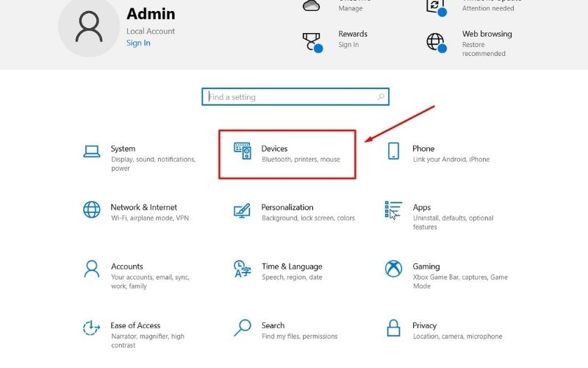The image size is (588, 368).
Task: Click 'Link your Android, iPhone' description
Action: pos(451,160)
